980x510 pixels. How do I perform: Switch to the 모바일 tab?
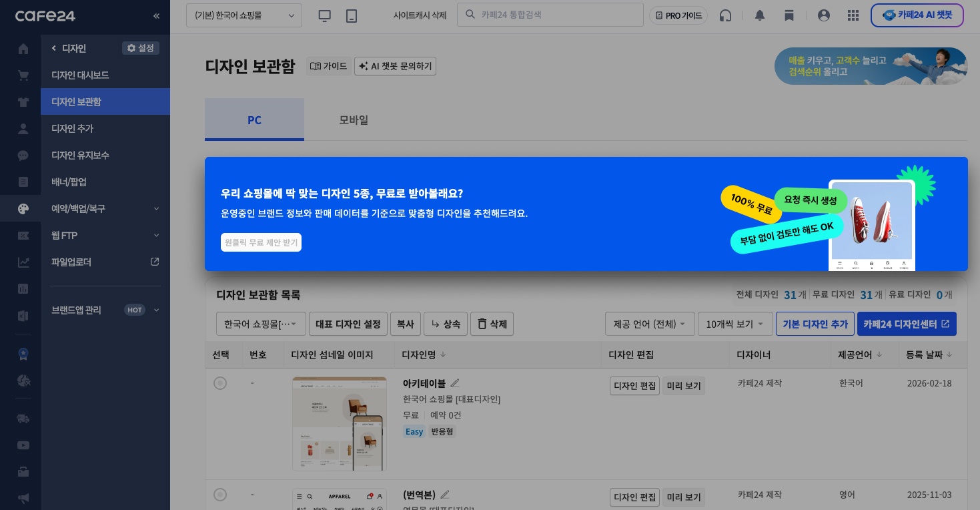click(x=354, y=119)
